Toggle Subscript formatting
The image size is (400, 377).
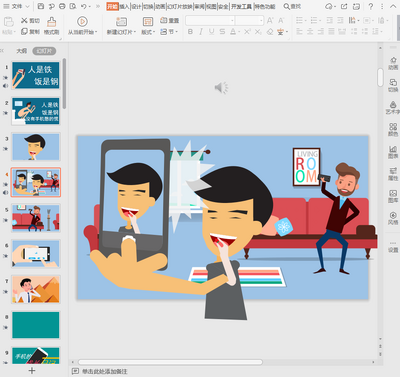(258, 32)
